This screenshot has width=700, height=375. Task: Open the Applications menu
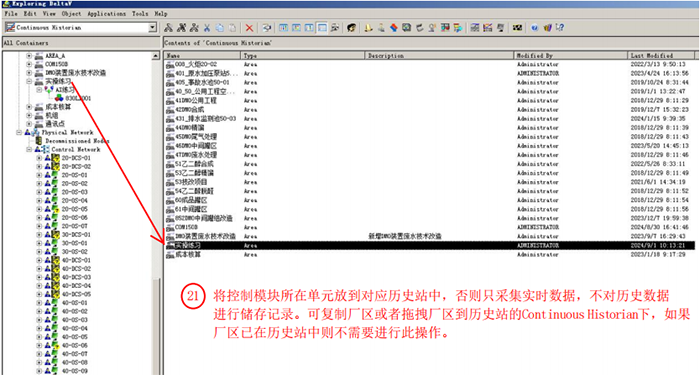click(x=106, y=14)
